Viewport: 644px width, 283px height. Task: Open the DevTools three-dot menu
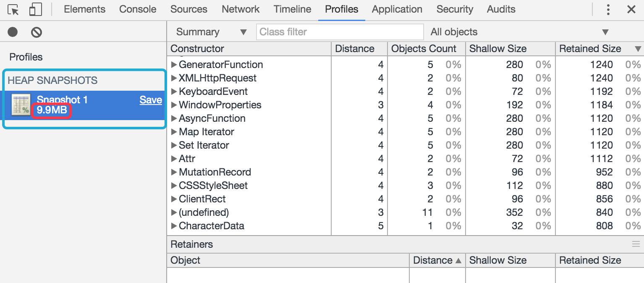coord(608,10)
